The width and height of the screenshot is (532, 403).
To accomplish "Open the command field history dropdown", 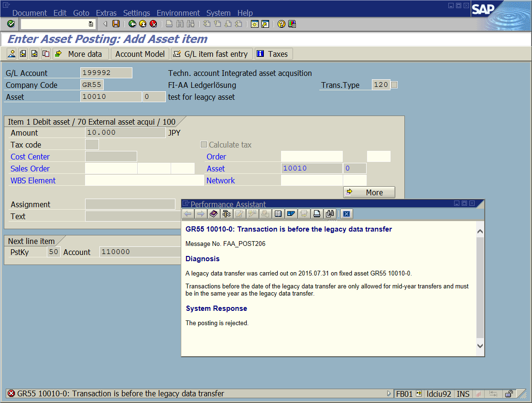I will 91,24.
